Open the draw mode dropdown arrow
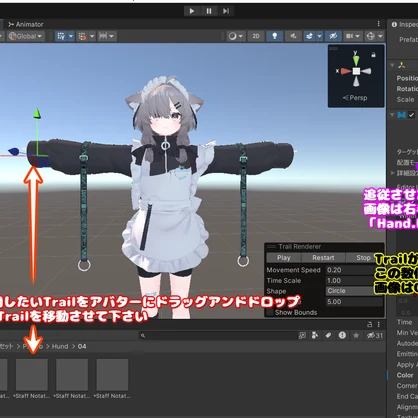This screenshot has height=418, width=418. 241,36
